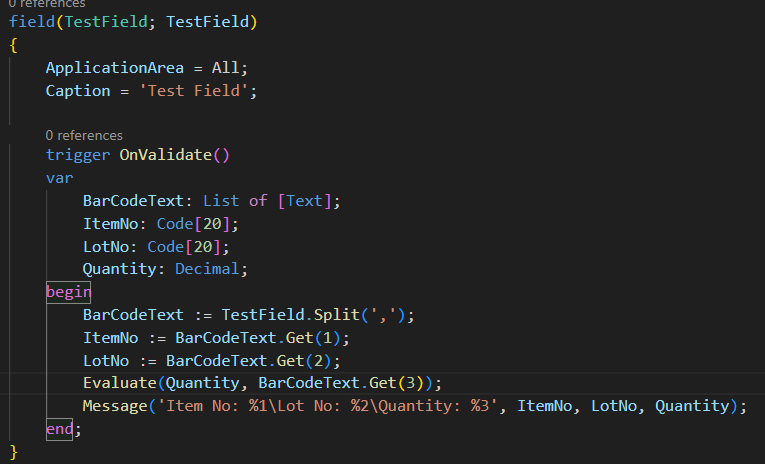765x464 pixels.
Task: Click the "All" value of ApplicationArea
Action: point(226,68)
